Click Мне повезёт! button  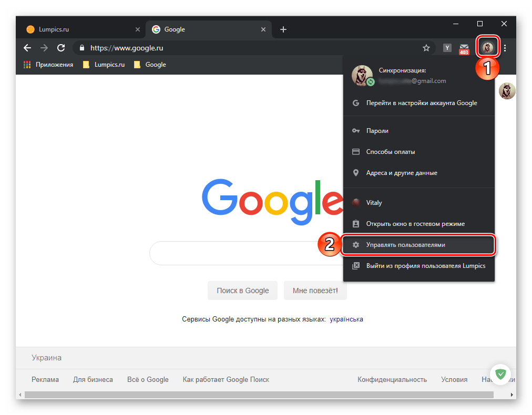pos(315,290)
